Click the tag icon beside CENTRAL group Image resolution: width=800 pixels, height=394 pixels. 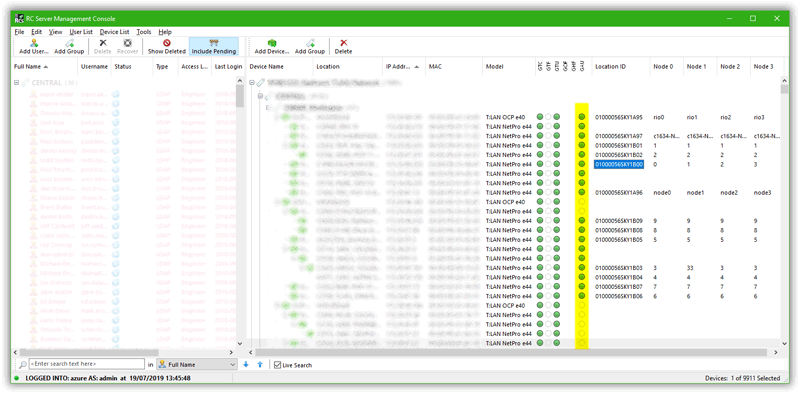point(25,83)
